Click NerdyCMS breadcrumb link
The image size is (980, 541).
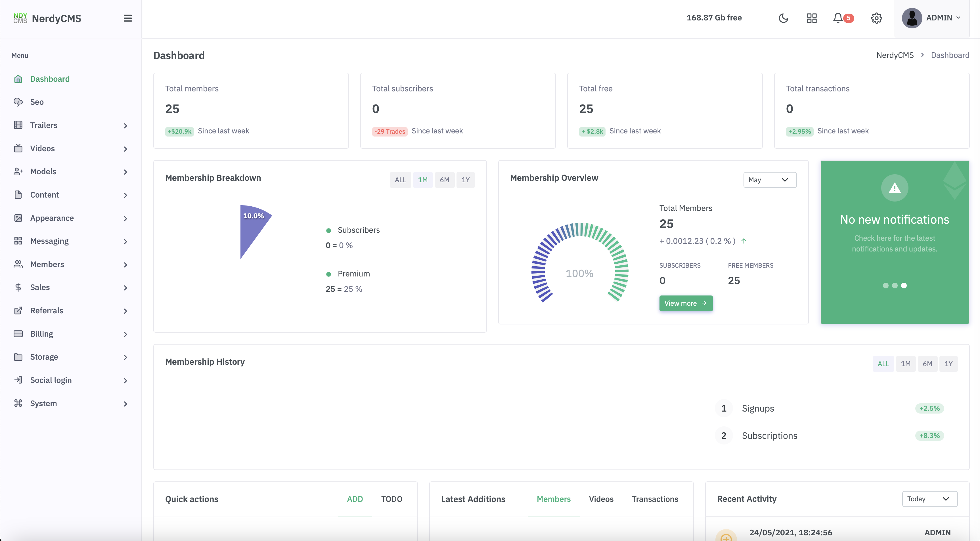[x=895, y=55]
